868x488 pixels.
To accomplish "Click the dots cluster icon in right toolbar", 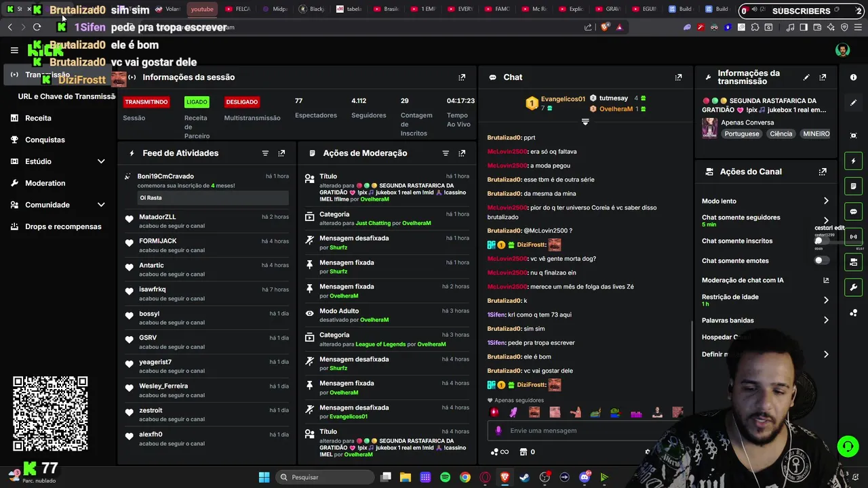I will point(854,312).
